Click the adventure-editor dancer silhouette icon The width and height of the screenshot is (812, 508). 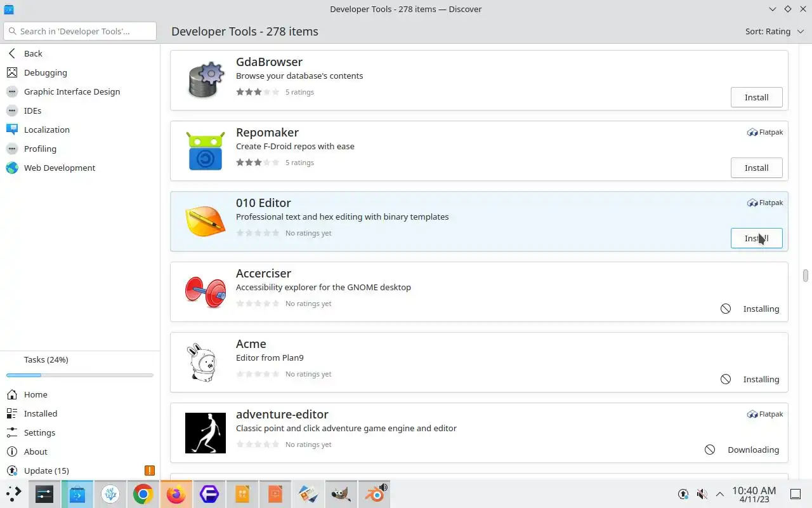[x=206, y=432]
